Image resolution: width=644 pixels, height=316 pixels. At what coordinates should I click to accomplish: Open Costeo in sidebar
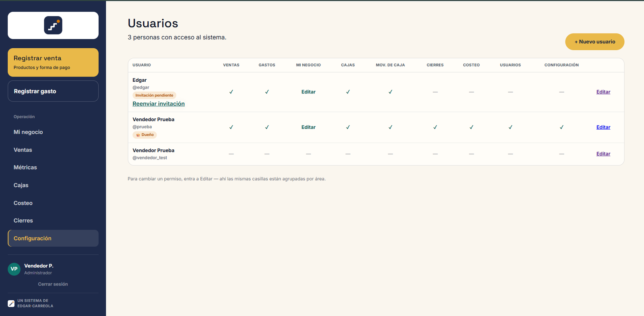click(x=53, y=203)
